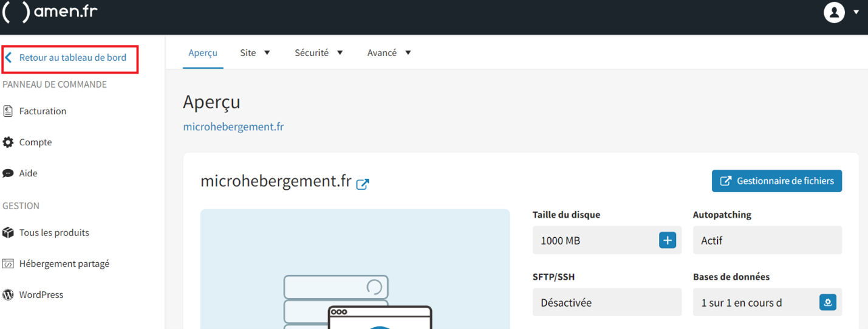
Task: Open Aide help section
Action: (28, 173)
